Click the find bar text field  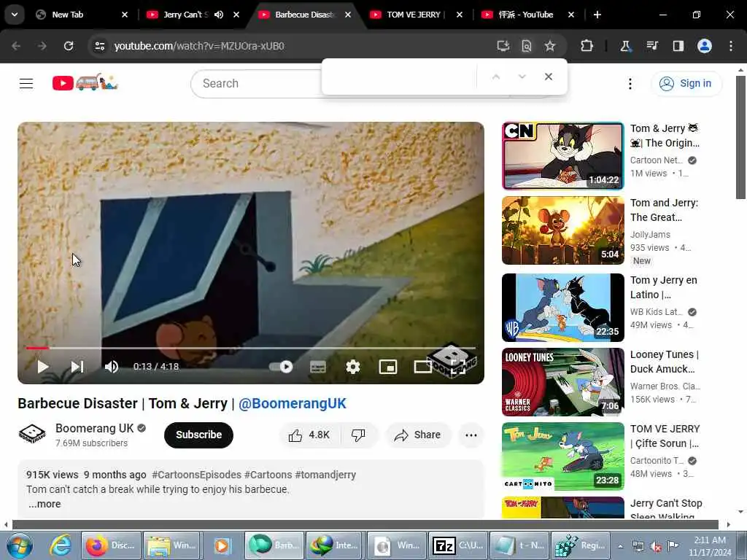(400, 77)
